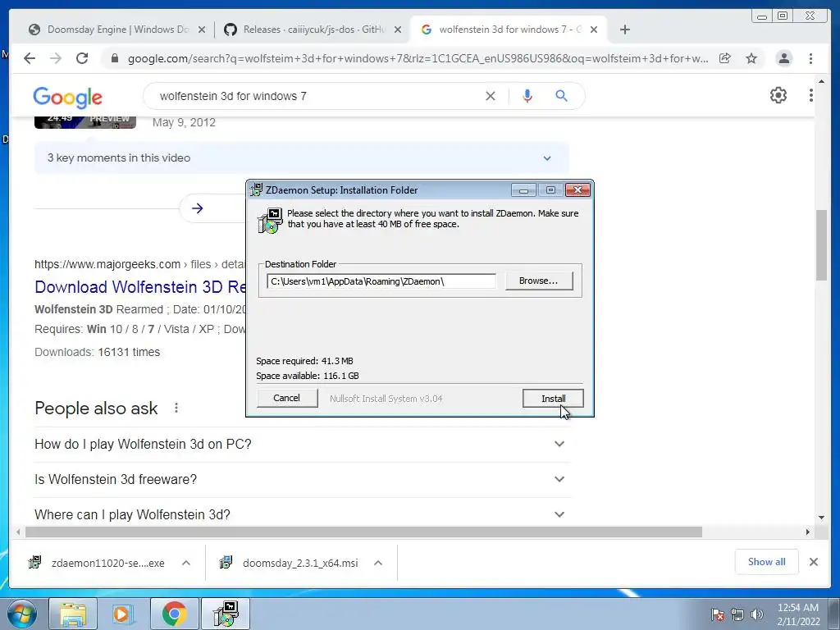840x630 pixels.
Task: Clear the search query with the X icon
Action: [491, 96]
